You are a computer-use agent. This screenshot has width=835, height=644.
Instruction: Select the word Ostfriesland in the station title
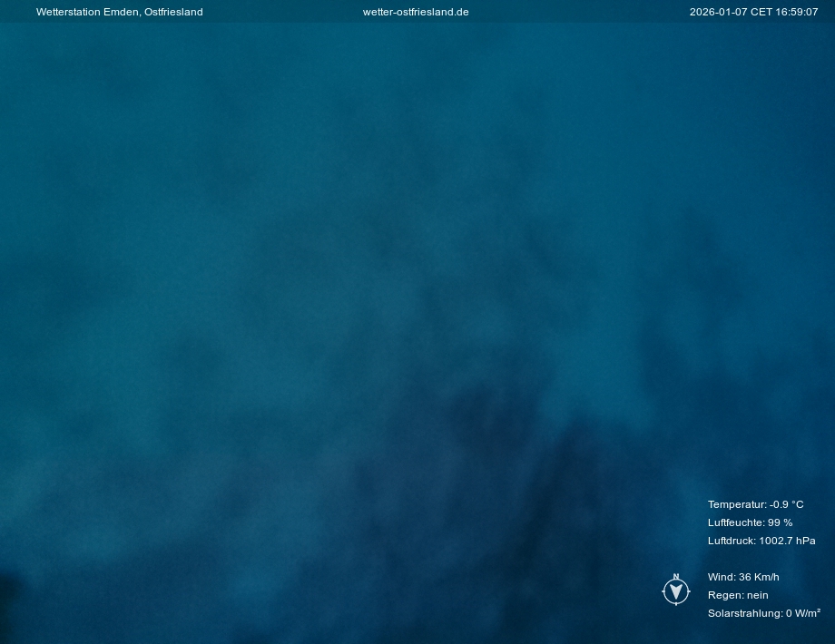[173, 12]
